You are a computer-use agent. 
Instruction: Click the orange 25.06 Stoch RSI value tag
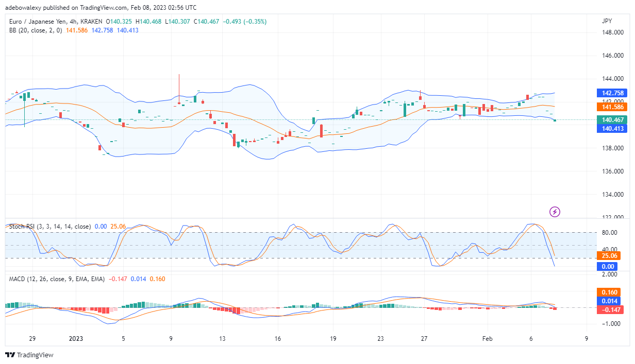[609, 255]
